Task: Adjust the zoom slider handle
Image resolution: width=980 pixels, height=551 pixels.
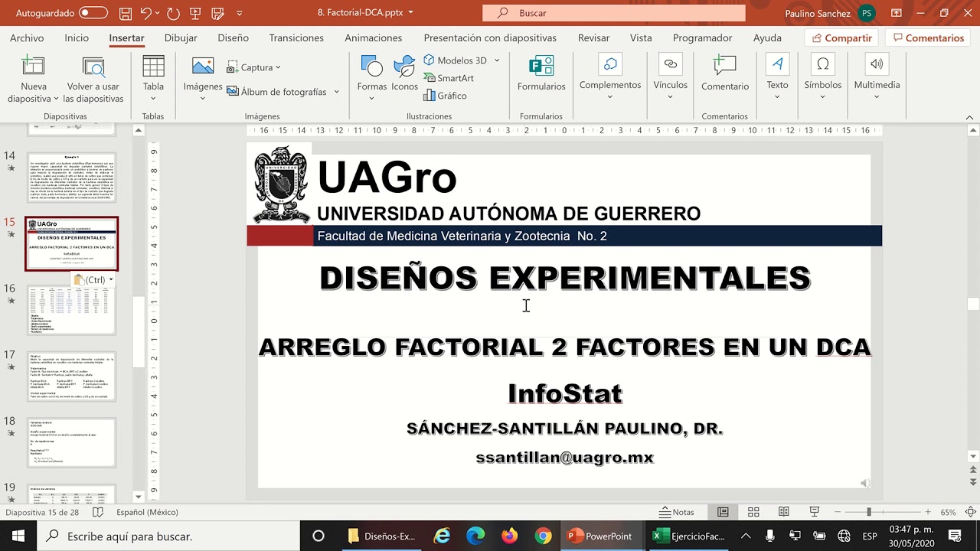Action: tap(868, 512)
